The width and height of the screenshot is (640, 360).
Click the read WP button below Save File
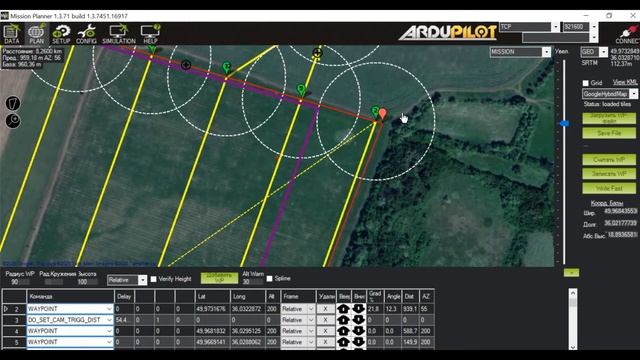tap(609, 160)
